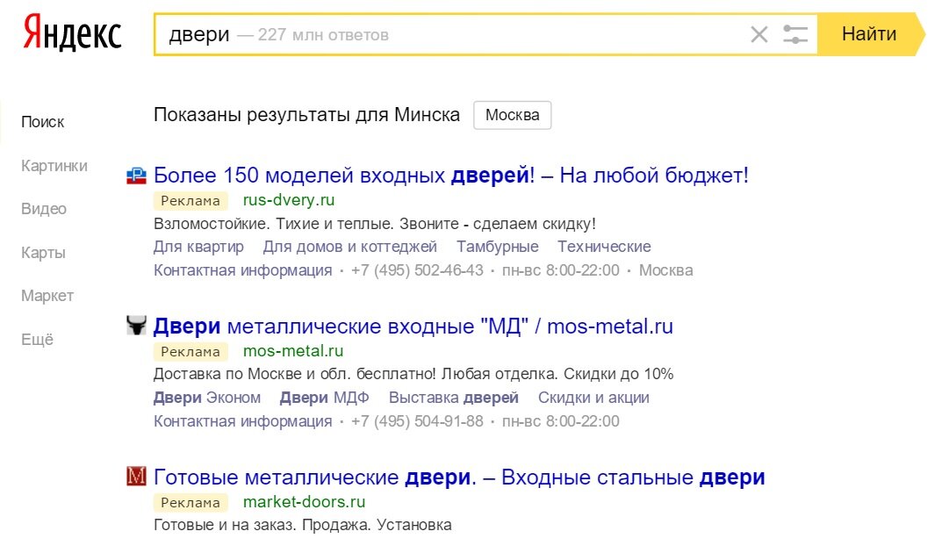Open 'Более 150 моделей входных дверей' result
Screen dimensions: 949x560
[x=450, y=175]
